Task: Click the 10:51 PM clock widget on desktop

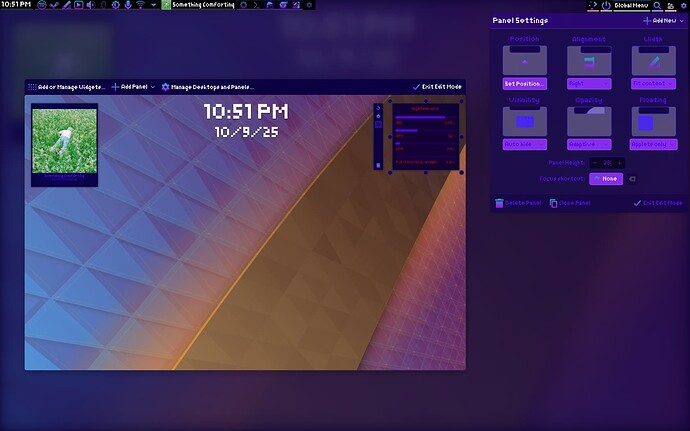Action: [x=246, y=111]
